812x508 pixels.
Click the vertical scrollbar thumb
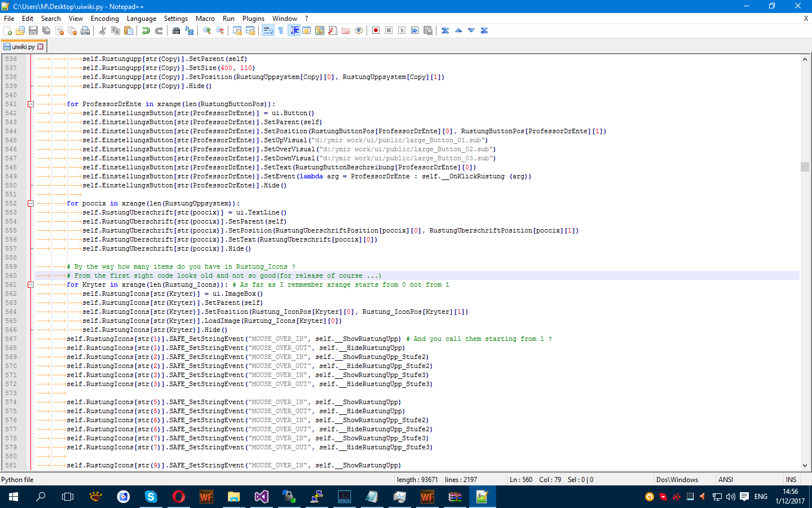point(805,167)
